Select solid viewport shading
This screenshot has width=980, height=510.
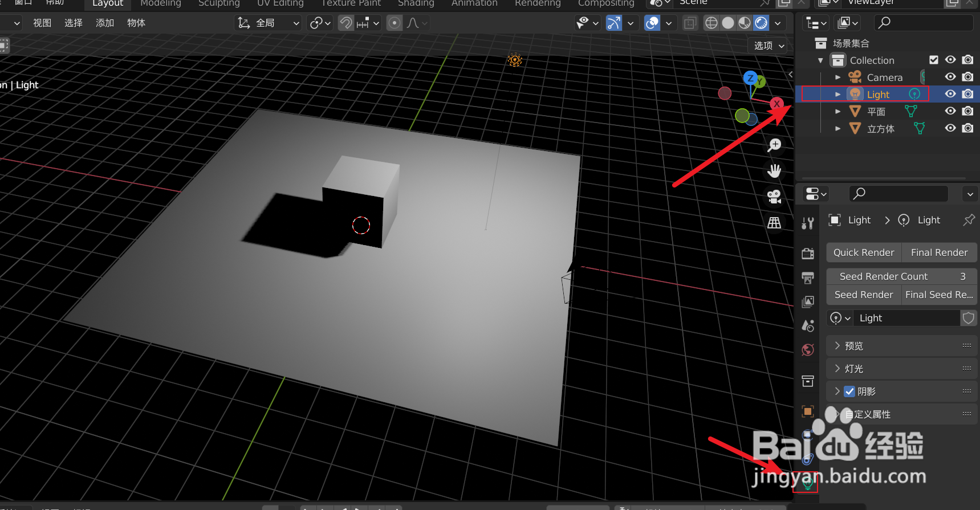(728, 23)
